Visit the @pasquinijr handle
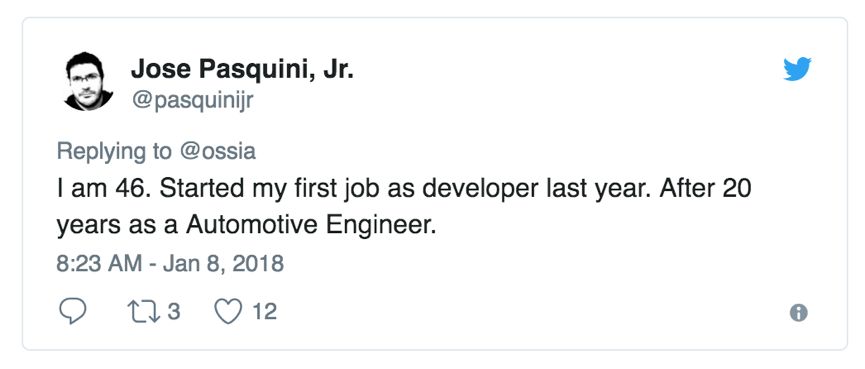The width and height of the screenshot is (865, 369). pyautogui.click(x=192, y=101)
